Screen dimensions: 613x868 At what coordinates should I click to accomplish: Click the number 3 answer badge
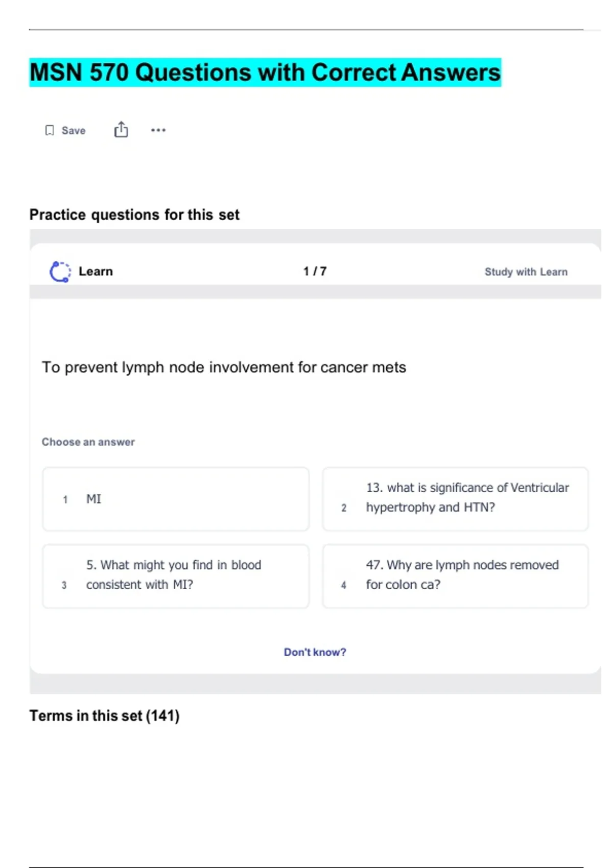[x=64, y=585]
